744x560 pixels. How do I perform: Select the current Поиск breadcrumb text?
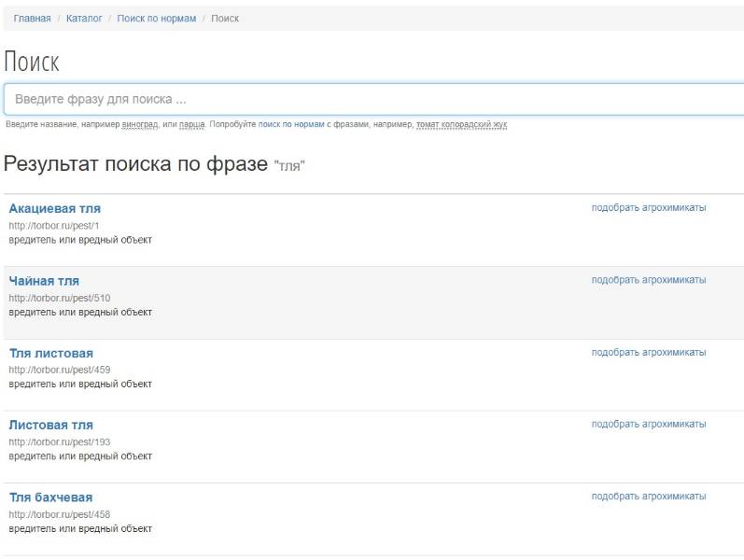(x=225, y=19)
